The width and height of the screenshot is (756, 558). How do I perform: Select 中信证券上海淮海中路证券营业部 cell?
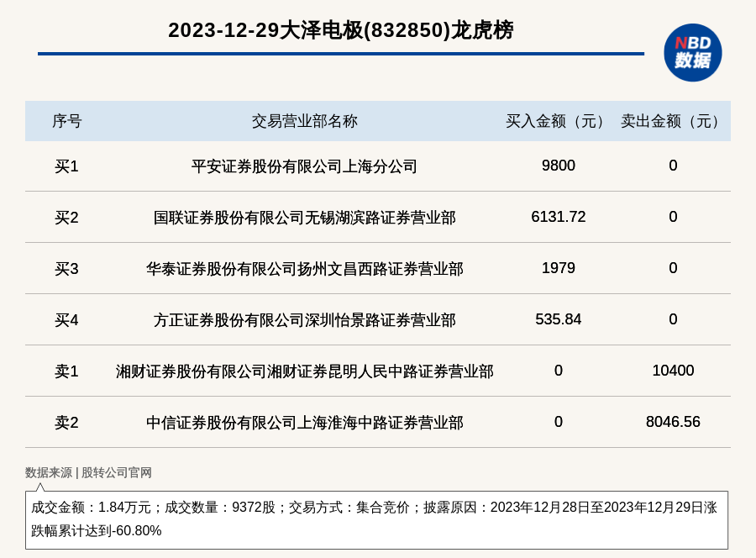pos(305,423)
